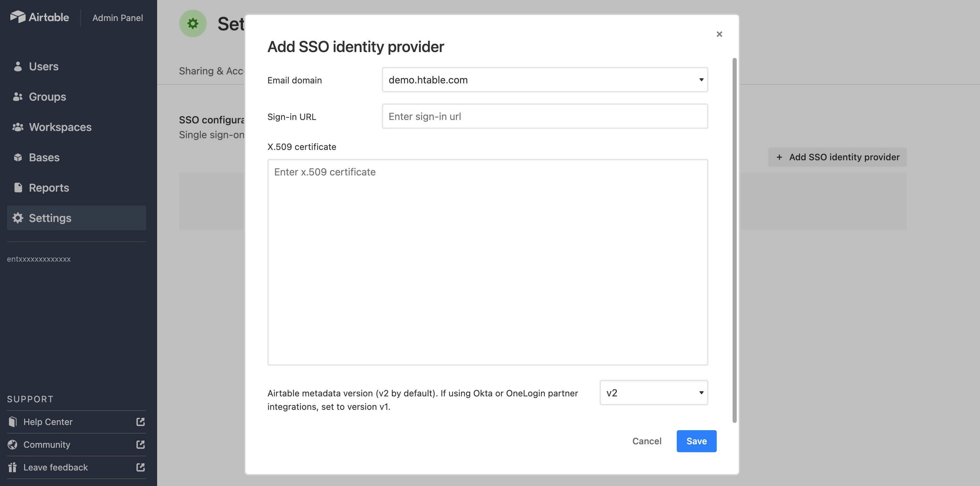Cancel the SSO provider dialog
Screen dimensions: 980x486
pyautogui.click(x=647, y=441)
